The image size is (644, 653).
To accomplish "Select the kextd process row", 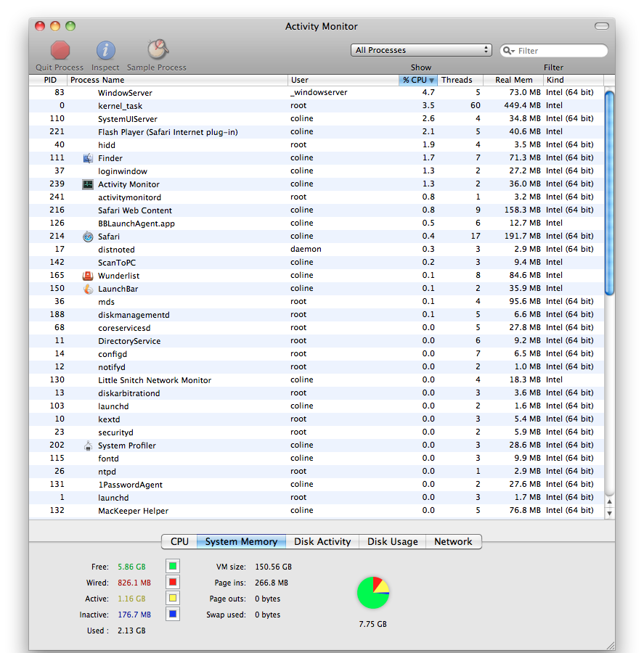I will 317,419.
